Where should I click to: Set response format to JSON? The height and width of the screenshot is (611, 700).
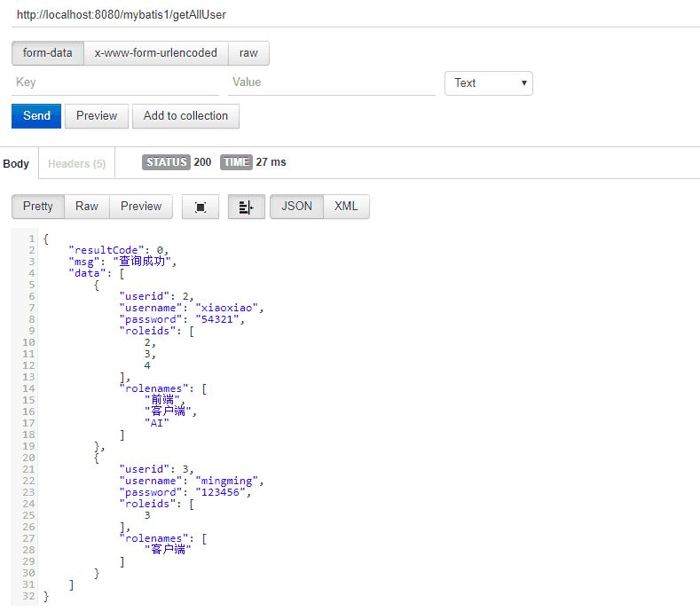pos(296,207)
